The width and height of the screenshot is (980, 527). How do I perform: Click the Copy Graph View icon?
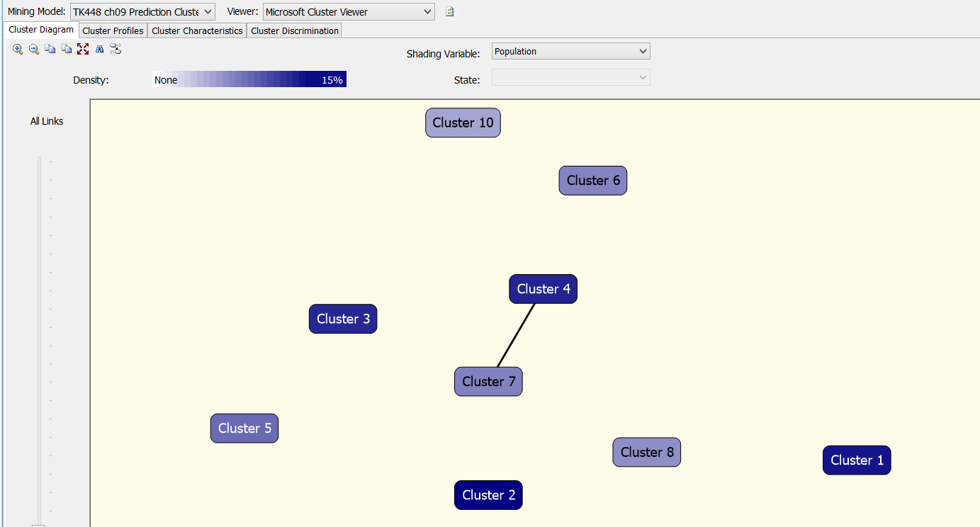[50, 49]
